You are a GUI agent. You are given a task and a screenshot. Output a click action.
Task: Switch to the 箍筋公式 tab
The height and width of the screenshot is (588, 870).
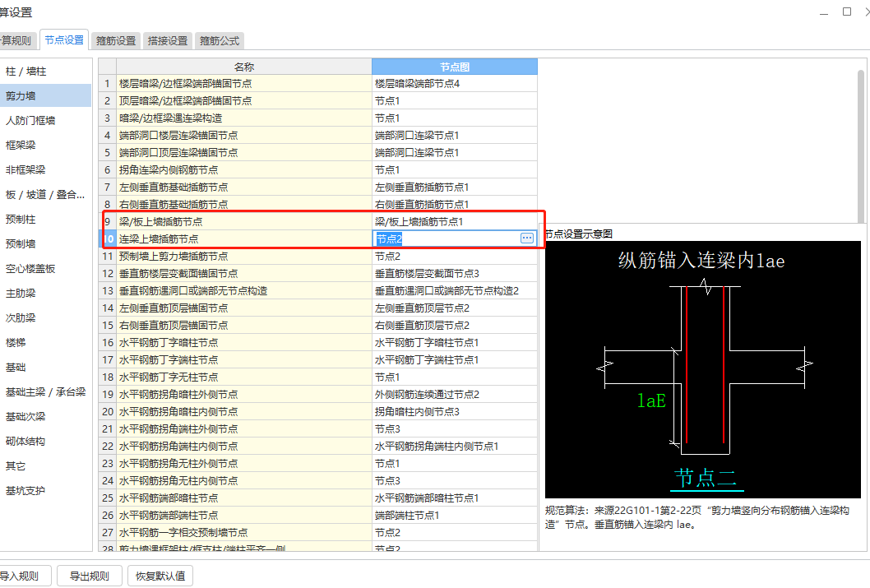(220, 40)
